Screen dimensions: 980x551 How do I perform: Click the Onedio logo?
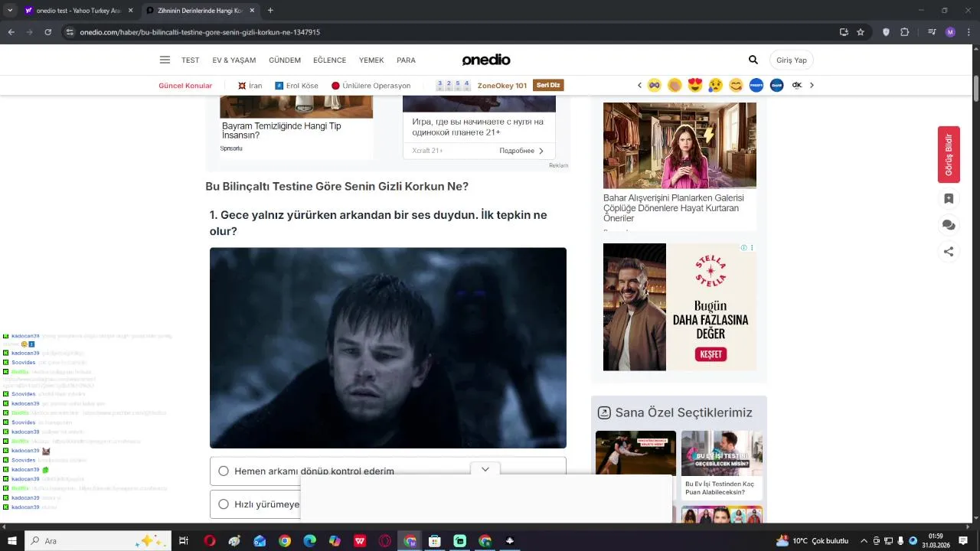click(486, 60)
